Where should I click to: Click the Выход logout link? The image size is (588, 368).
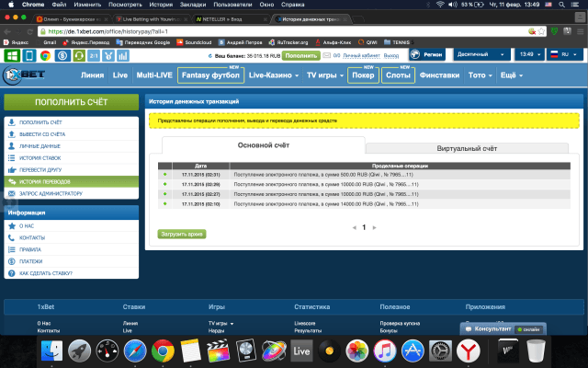391,55
